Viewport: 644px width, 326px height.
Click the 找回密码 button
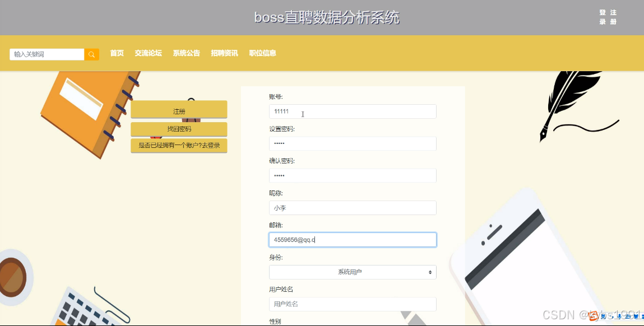click(x=179, y=129)
